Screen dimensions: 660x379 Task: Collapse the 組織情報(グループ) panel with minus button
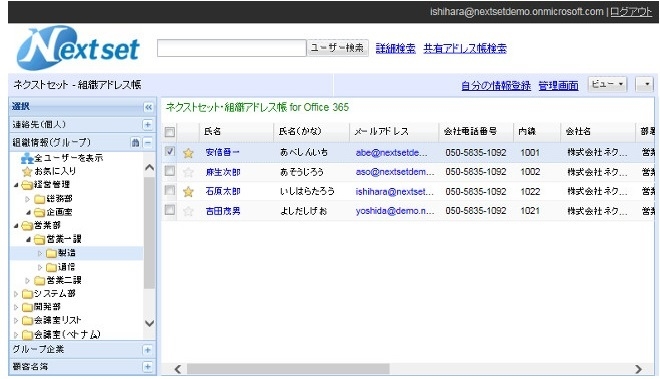click(x=148, y=143)
